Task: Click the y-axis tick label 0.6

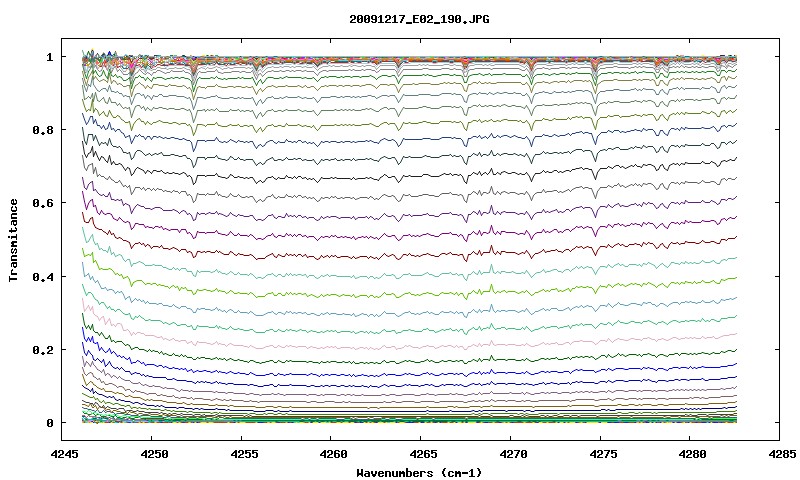Action: [43, 203]
